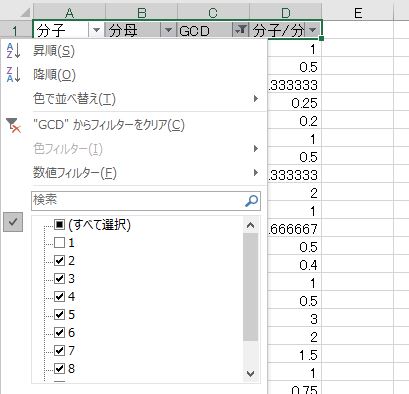This screenshot has height=394, width=409.
Task: Toggle the (すべて選択) checkbox
Action: pyautogui.click(x=59, y=225)
